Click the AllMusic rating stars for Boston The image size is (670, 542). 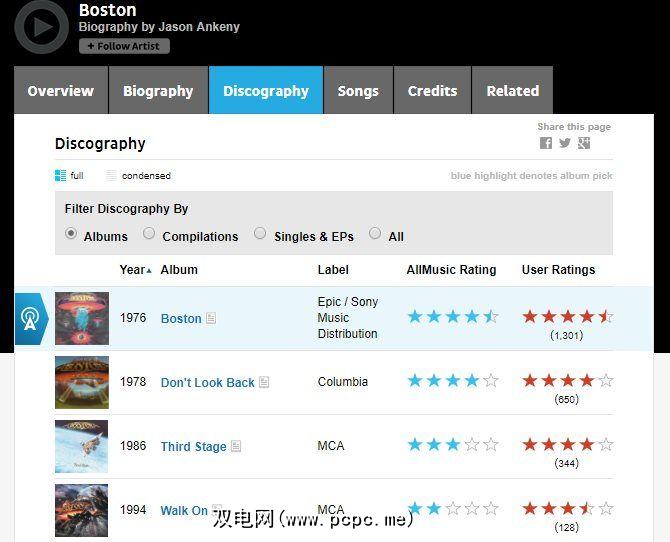(453, 317)
